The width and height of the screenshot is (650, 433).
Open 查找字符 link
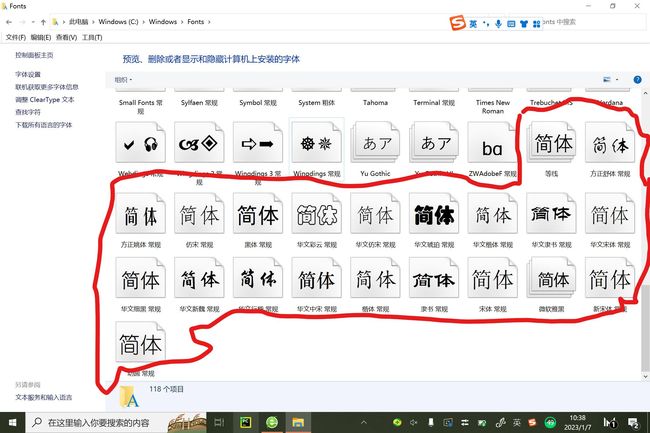tap(28, 112)
